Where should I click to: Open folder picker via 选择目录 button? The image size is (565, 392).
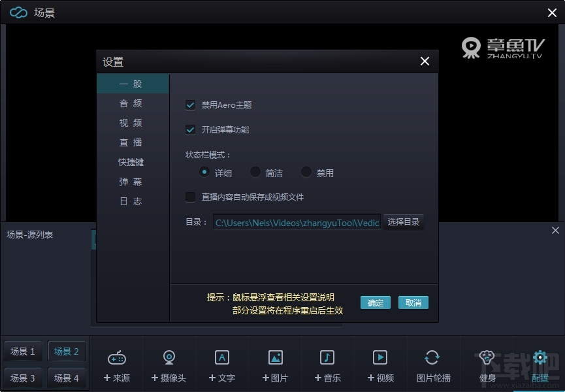(404, 221)
